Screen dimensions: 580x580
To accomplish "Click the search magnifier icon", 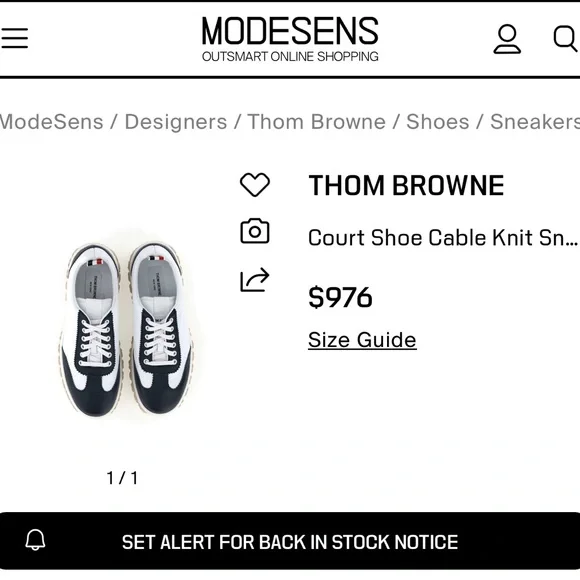I will (566, 38).
